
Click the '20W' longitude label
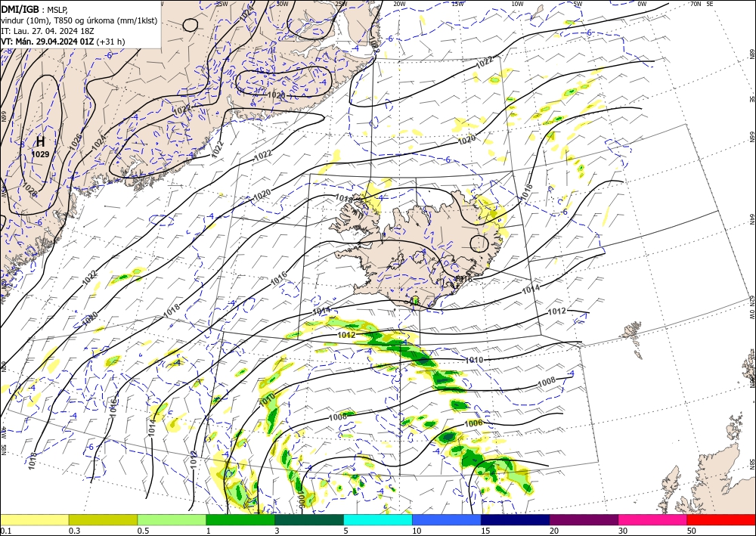click(399, 4)
